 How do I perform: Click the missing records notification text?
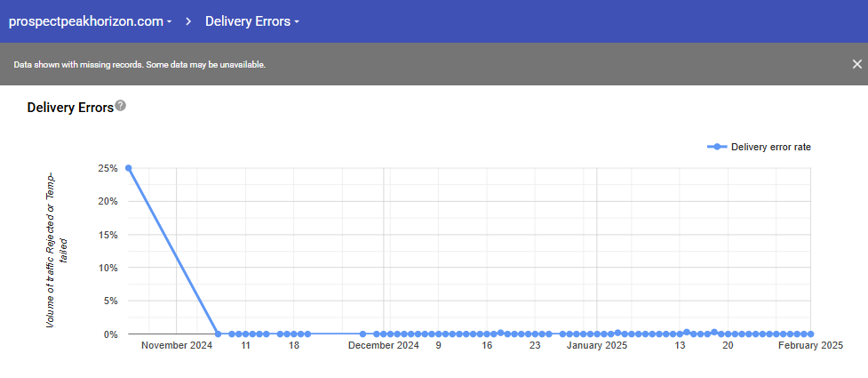[x=139, y=65]
